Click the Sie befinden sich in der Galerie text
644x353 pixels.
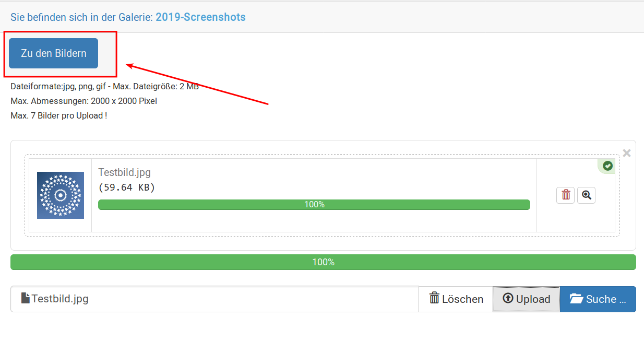81,17
